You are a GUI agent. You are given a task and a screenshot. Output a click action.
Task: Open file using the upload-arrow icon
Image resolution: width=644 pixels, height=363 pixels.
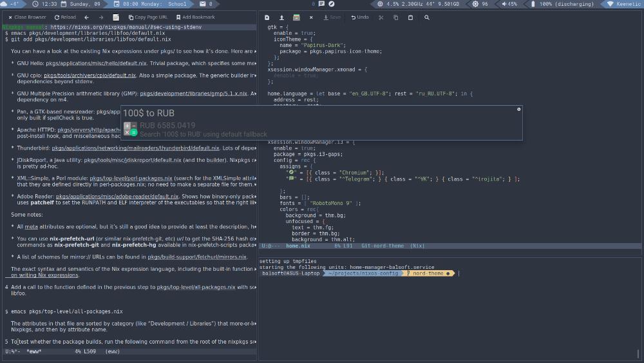click(x=282, y=17)
